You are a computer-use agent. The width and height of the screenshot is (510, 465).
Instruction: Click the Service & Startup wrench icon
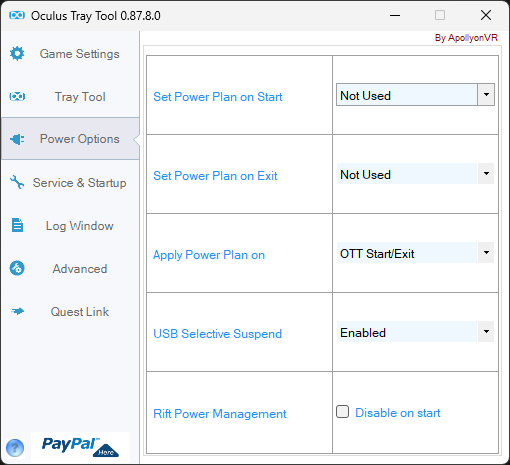click(17, 182)
